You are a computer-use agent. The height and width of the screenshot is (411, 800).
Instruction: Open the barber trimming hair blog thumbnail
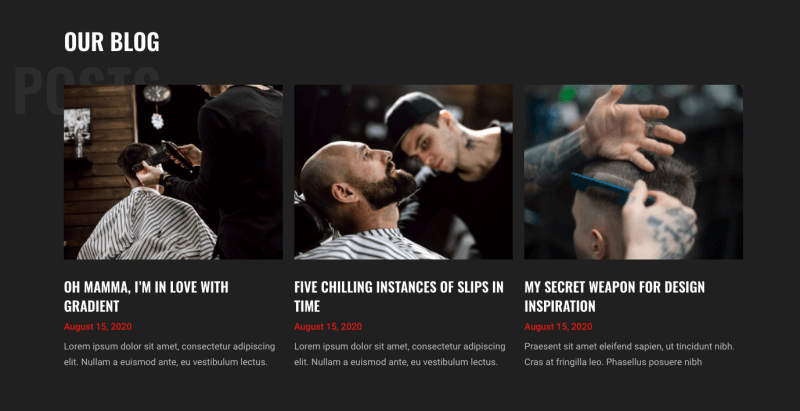pyautogui.click(x=173, y=172)
